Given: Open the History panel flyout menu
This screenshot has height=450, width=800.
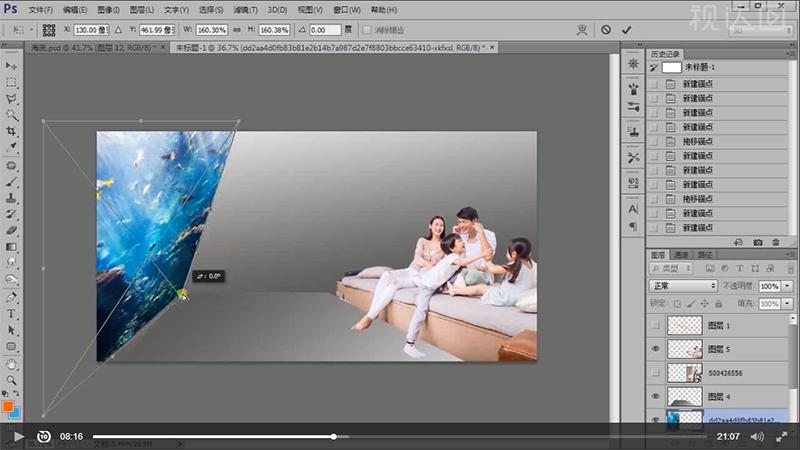Looking at the screenshot, I should 791,54.
